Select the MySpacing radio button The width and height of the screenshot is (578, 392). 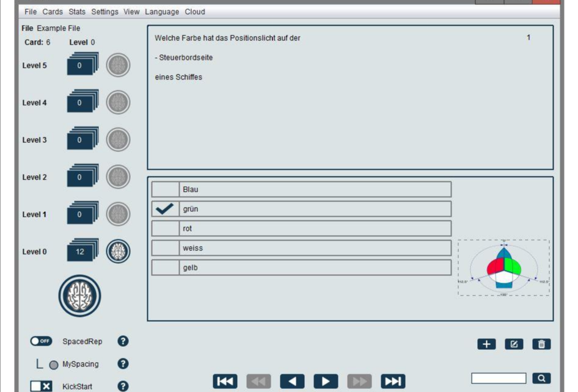(54, 365)
